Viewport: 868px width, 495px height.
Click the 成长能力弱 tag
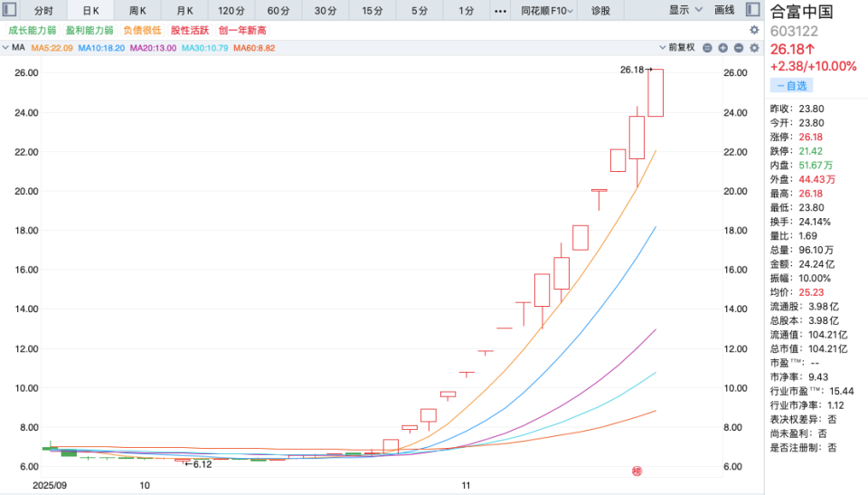[33, 31]
